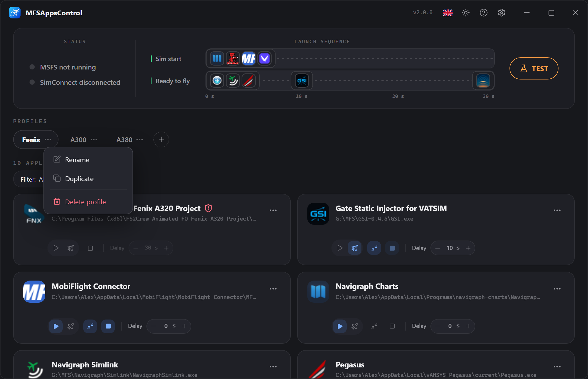The height and width of the screenshot is (379, 588).
Task: Toggle the minimize arrows on MobiFlight Connector card
Action: 90,326
